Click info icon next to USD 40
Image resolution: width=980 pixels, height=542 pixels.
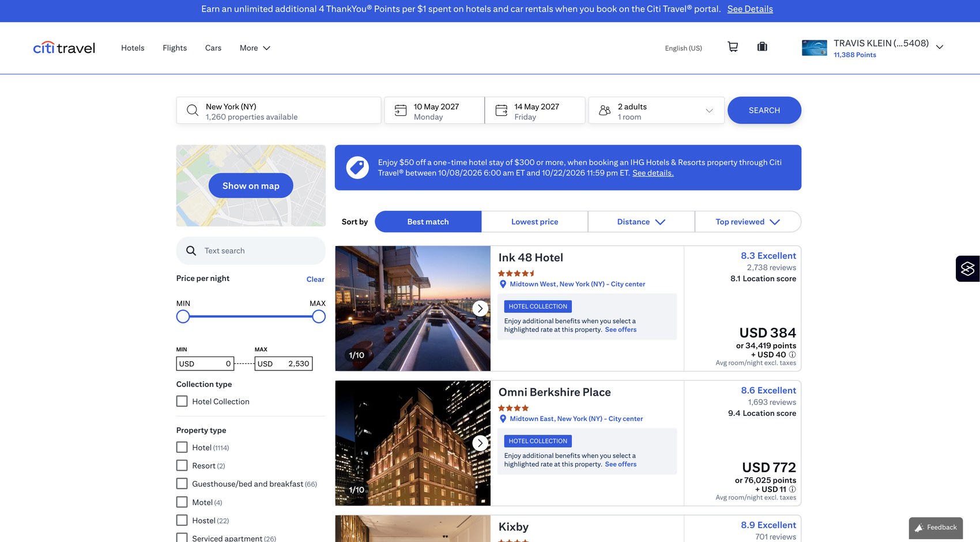(792, 355)
